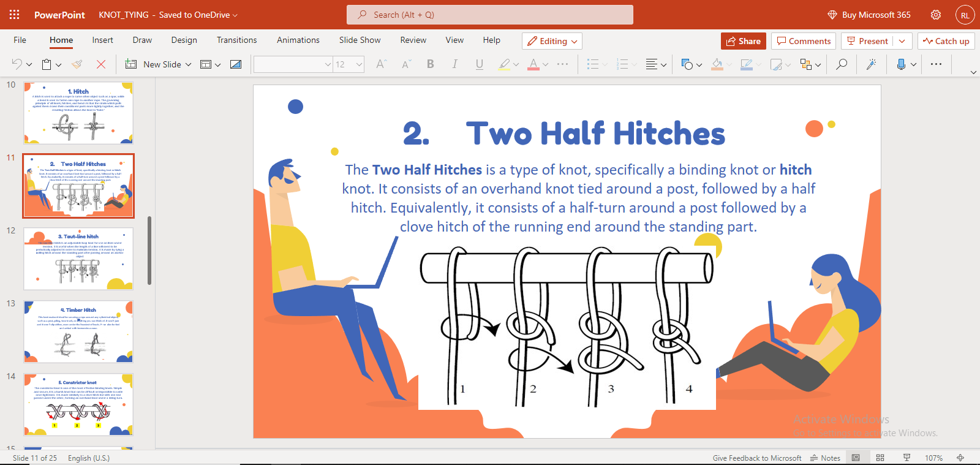Viewport: 980px width, 465px height.
Task: Open Designer ideas wand icon
Action: pyautogui.click(x=871, y=64)
